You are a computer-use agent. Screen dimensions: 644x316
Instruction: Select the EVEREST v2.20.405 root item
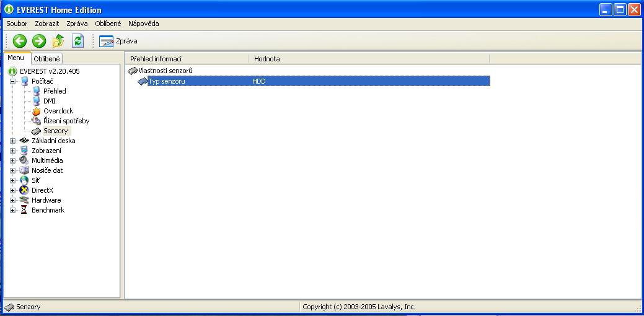click(49, 71)
